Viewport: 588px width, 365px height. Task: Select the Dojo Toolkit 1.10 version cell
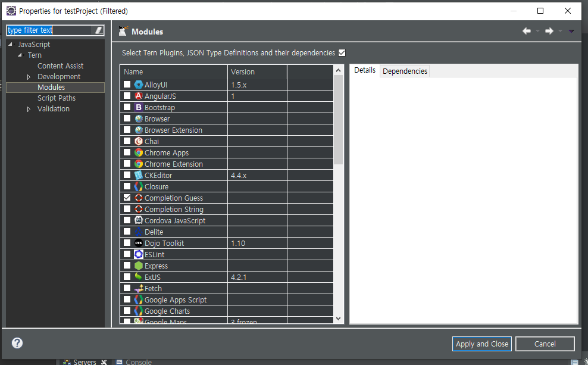[257, 243]
